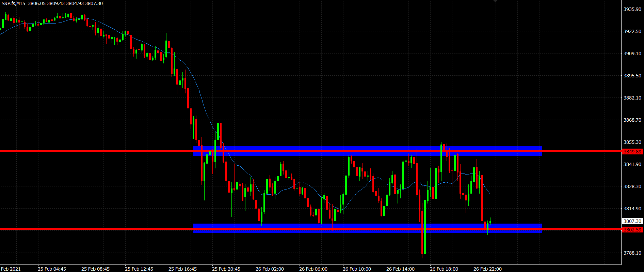Click the S&P.fs,M15 symbol title text
The height and width of the screenshot is (272, 644).
pyautogui.click(x=13, y=3)
